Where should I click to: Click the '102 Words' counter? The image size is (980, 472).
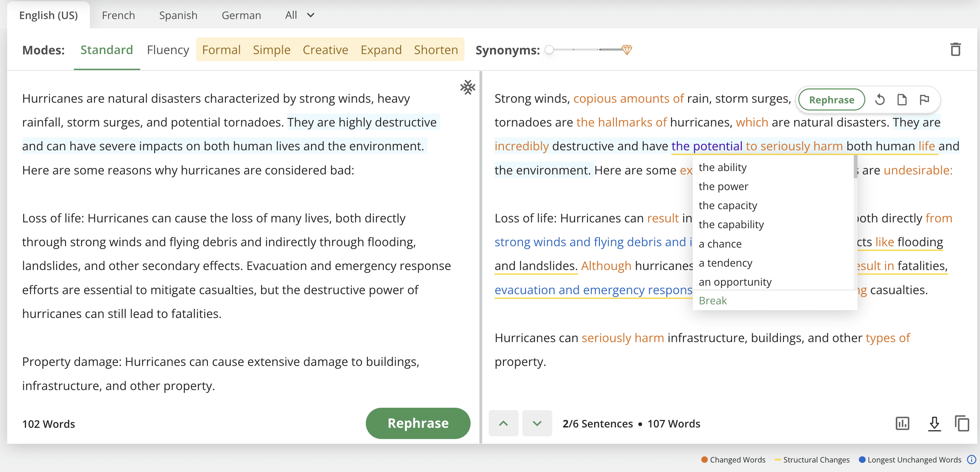click(x=48, y=424)
